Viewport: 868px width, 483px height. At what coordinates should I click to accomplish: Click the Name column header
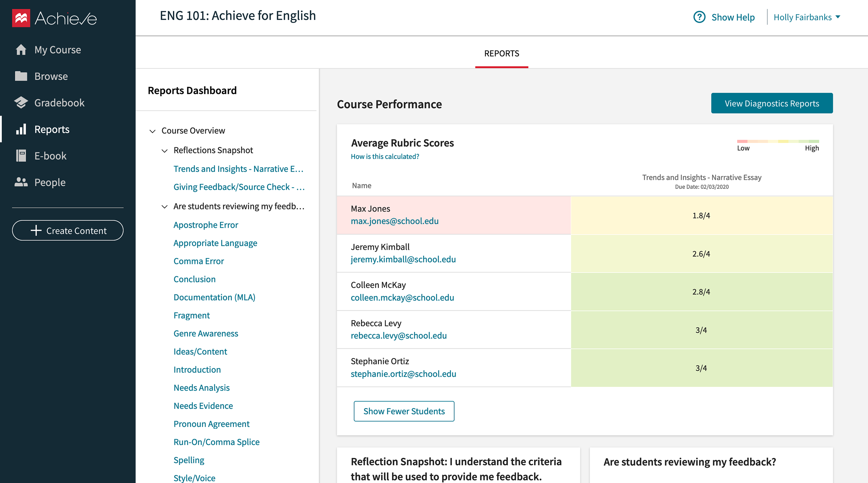pos(361,186)
